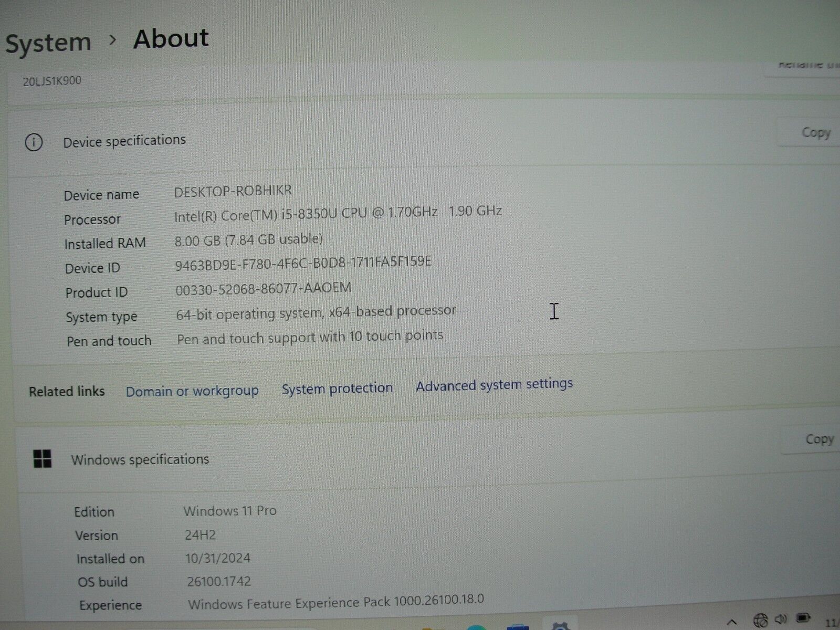The width and height of the screenshot is (840, 630).
Task: Open the Domain or workgroup link
Action: pos(192,391)
